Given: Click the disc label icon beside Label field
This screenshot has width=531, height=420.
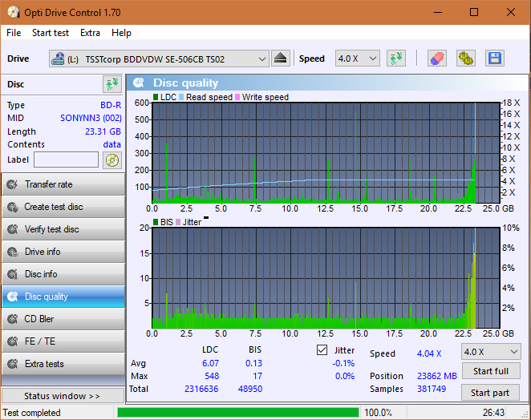Looking at the screenshot, I should [112, 160].
